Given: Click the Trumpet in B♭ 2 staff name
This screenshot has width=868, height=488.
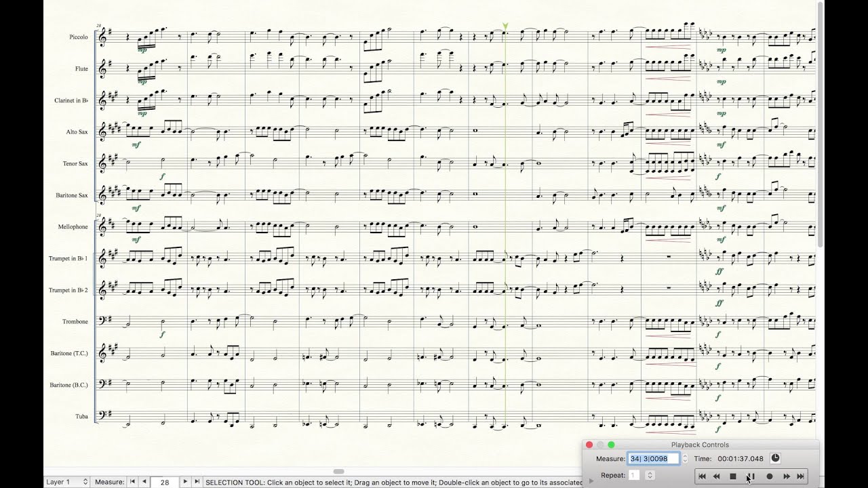Looking at the screenshot, I should point(68,290).
